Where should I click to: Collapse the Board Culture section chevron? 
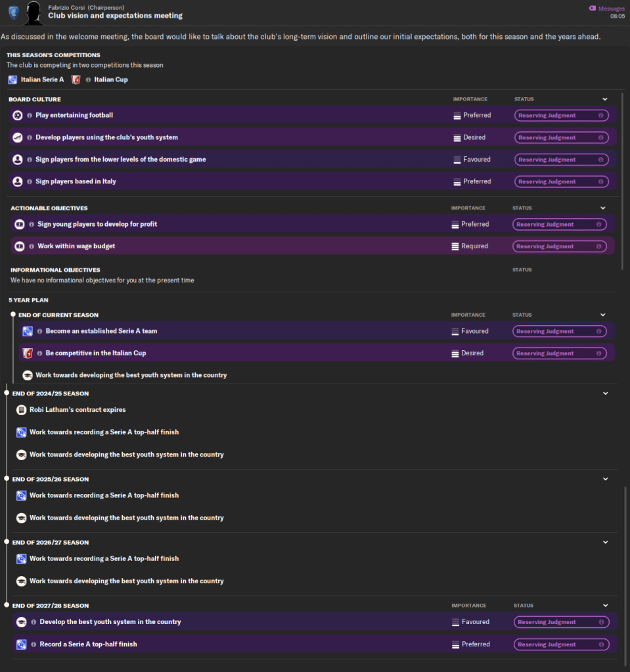point(604,99)
